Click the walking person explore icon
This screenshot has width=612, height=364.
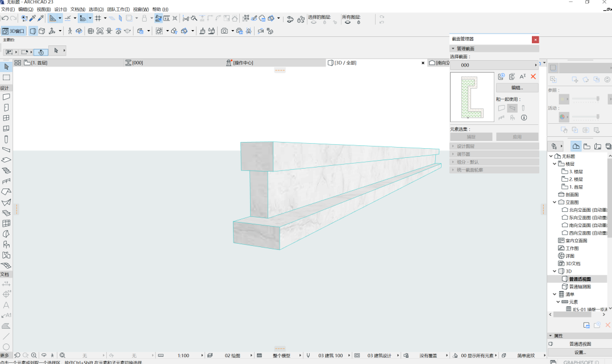[70, 31]
